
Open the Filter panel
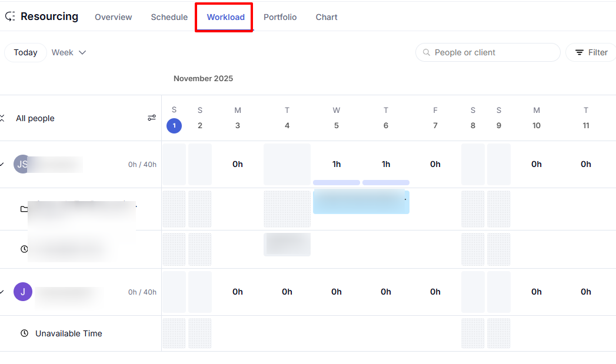pyautogui.click(x=592, y=52)
